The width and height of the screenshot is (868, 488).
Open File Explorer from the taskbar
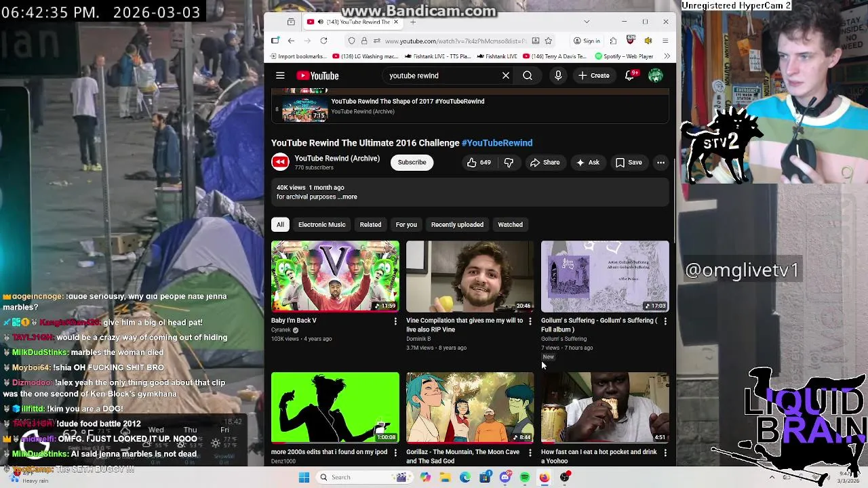(445, 477)
